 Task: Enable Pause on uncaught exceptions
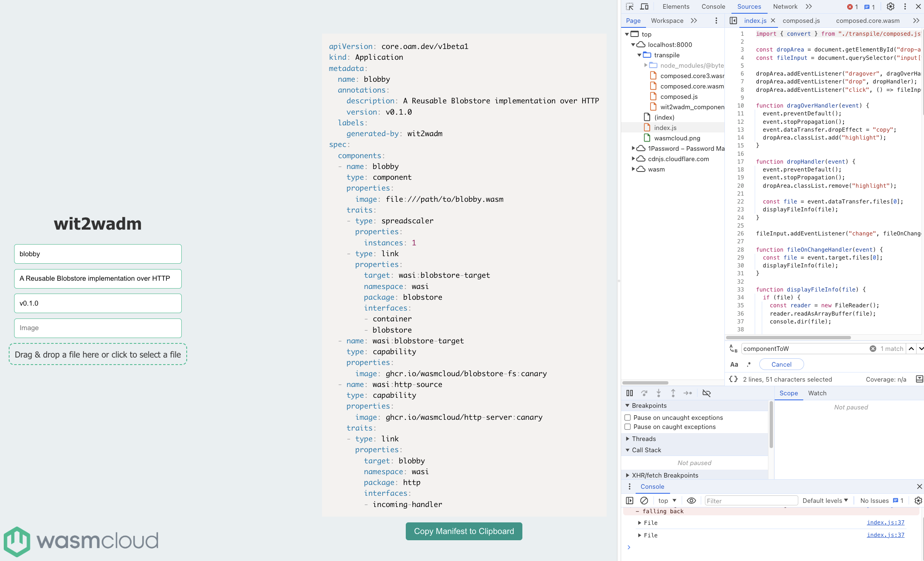click(x=628, y=417)
